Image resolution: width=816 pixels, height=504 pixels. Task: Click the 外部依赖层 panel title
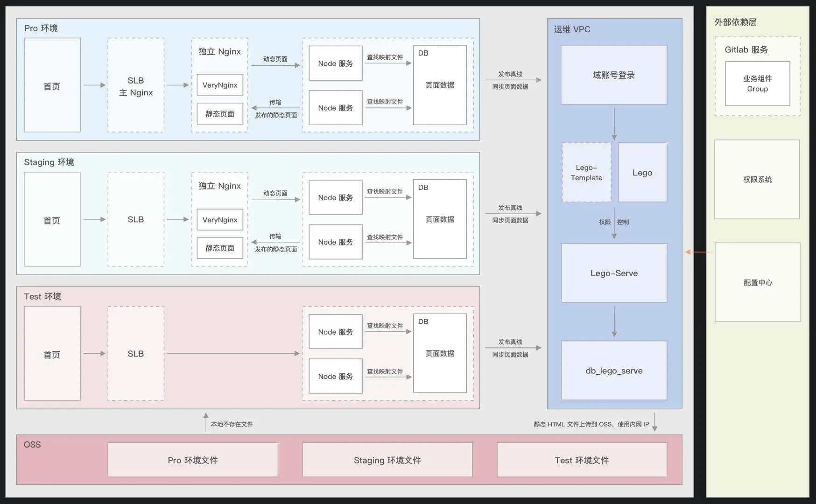tap(735, 22)
